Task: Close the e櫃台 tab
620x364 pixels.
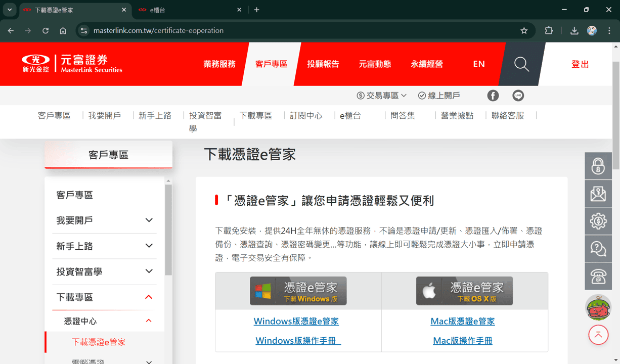Action: click(x=239, y=10)
